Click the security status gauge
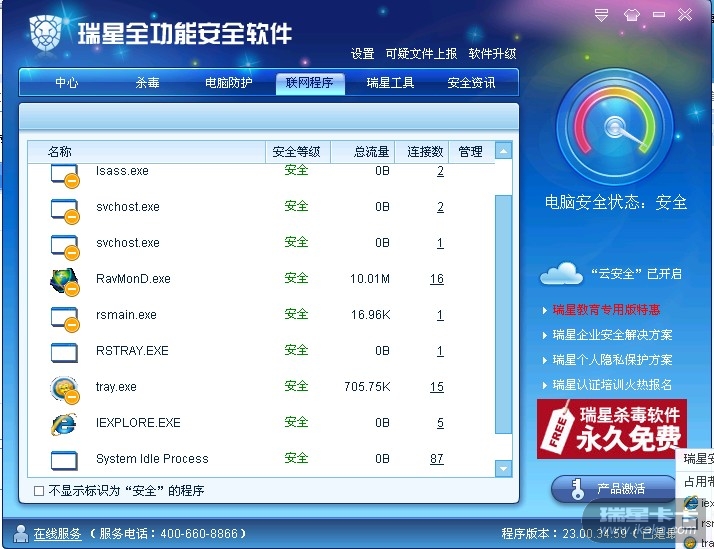Viewport: 714px width, 549px height. pyautogui.click(x=614, y=127)
